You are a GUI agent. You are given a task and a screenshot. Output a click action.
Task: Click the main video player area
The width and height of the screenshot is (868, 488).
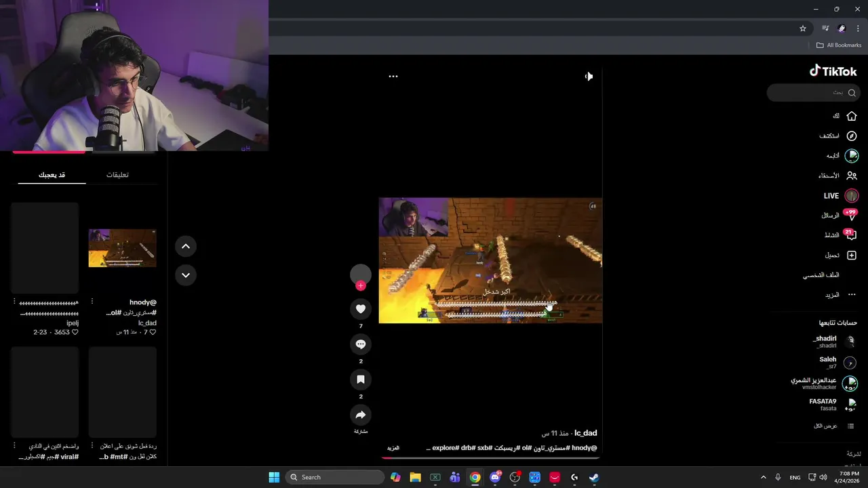490,261
